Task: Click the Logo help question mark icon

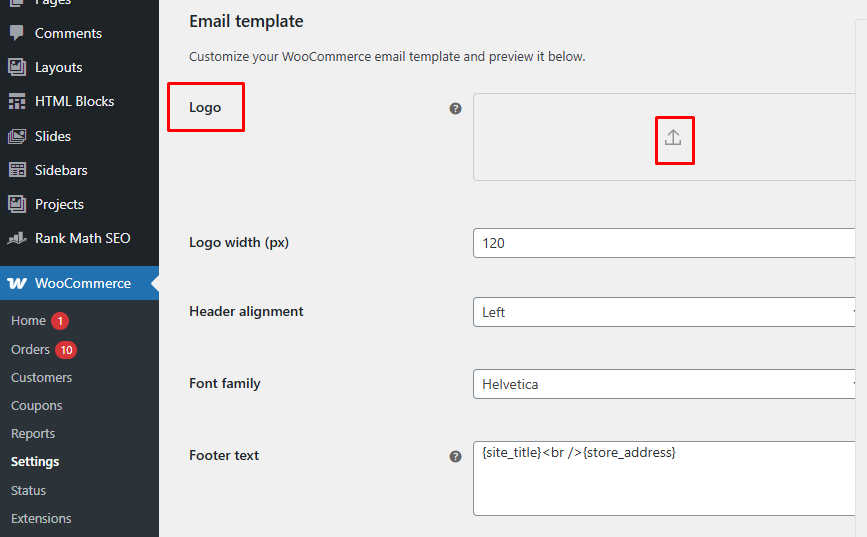Action: pos(456,108)
